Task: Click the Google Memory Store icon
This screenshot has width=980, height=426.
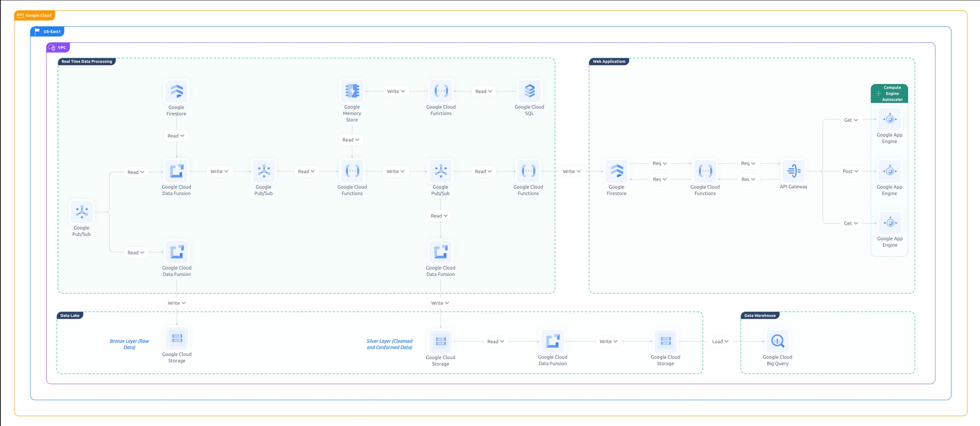Action: (x=351, y=91)
